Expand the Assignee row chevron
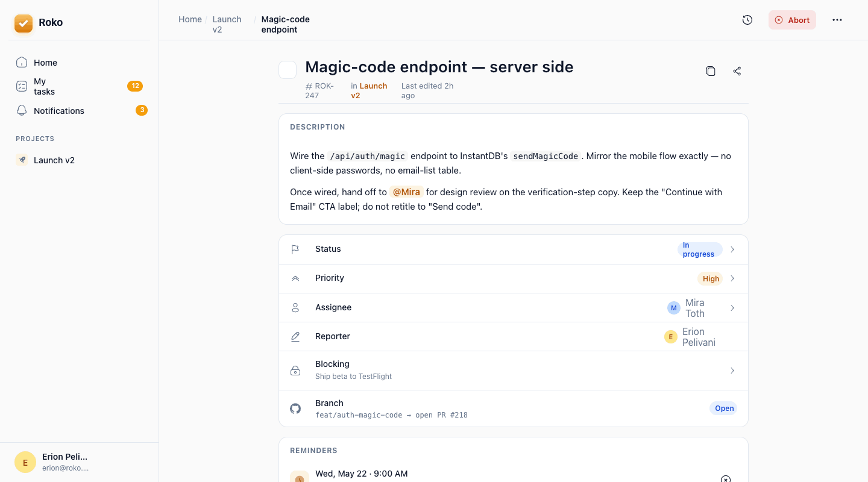The width and height of the screenshot is (868, 482). point(732,308)
